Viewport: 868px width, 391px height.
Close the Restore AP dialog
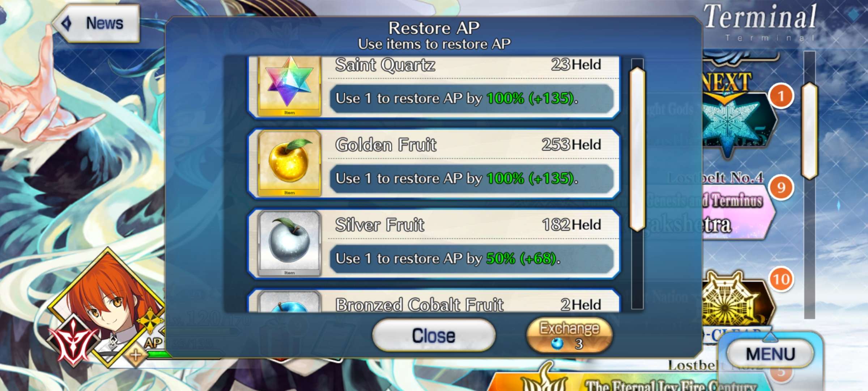pos(434,336)
